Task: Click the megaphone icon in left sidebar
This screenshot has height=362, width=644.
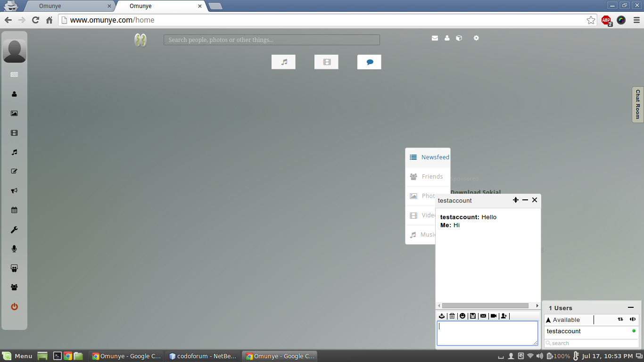Action: (14, 191)
